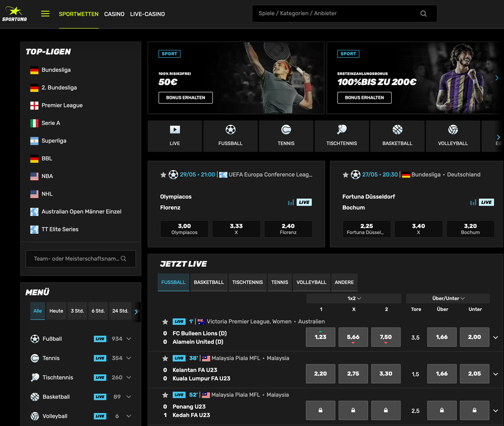504x426 pixels.
Task: Star the Fortuna Düsseldorf vs Bochum match
Action: click(345, 175)
